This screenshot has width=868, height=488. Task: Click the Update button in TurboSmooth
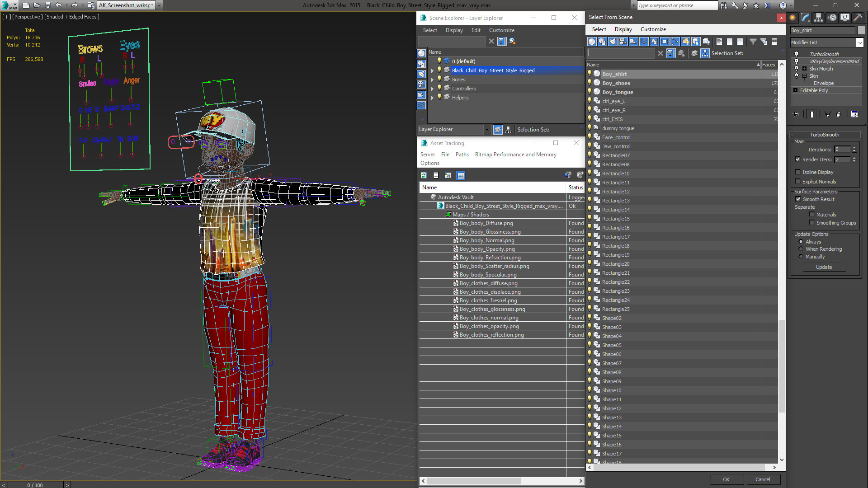click(x=824, y=267)
